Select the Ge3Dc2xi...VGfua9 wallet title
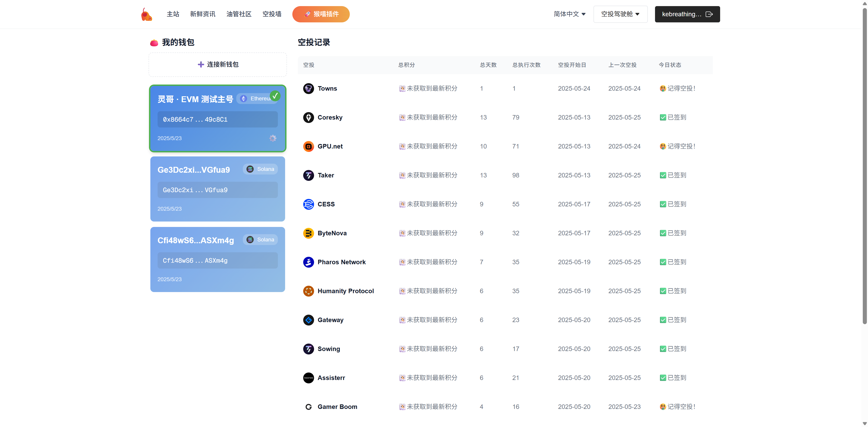This screenshot has height=427, width=868. 194,170
